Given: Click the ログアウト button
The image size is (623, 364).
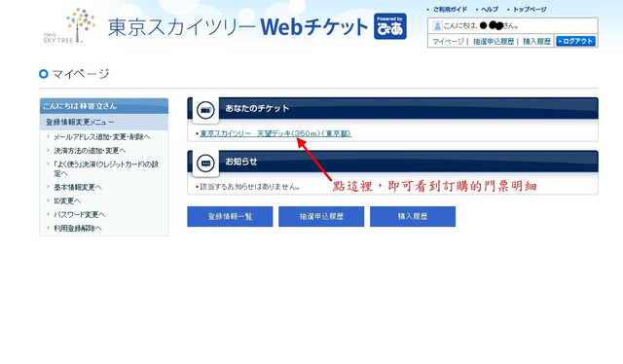Looking at the screenshot, I should pyautogui.click(x=575, y=41).
